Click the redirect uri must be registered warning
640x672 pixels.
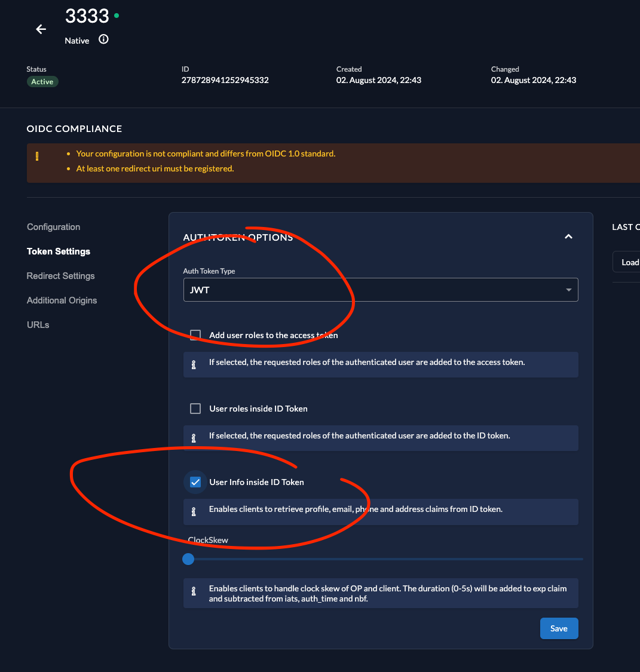pos(155,168)
